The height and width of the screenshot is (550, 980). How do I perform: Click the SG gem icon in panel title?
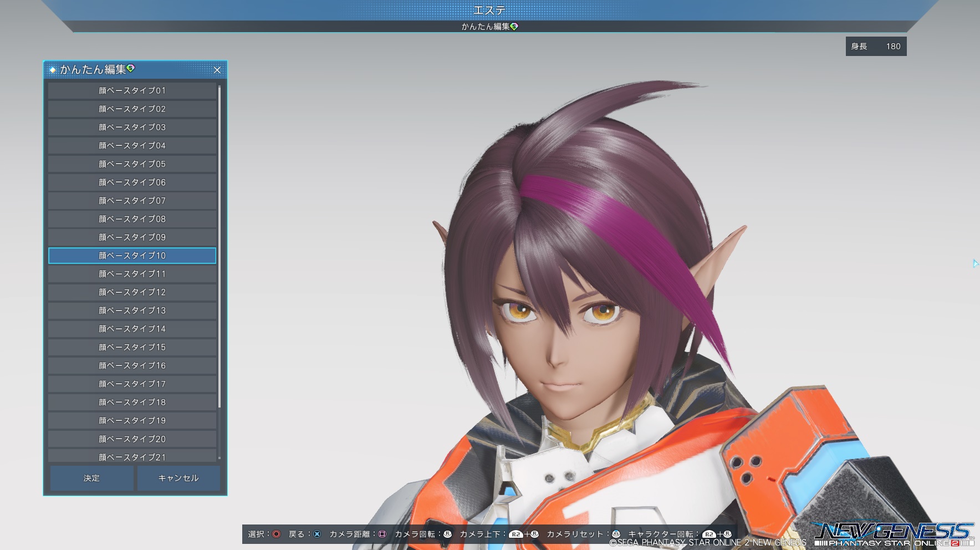pyautogui.click(x=131, y=68)
